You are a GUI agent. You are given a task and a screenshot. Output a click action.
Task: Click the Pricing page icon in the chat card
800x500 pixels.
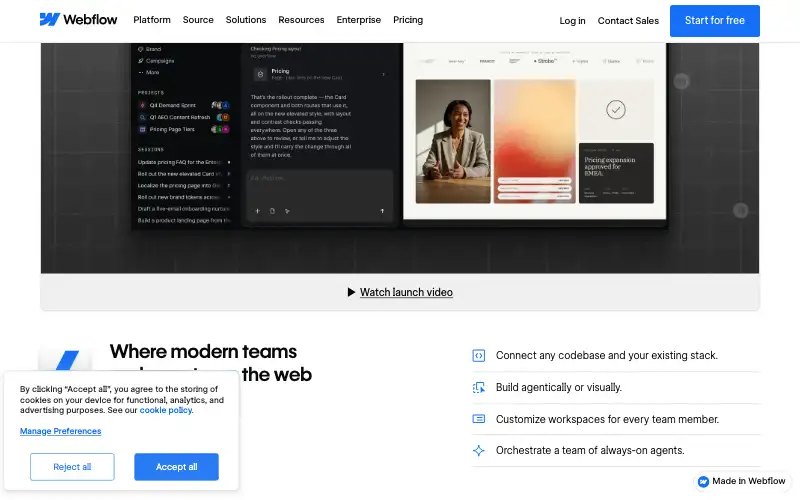click(260, 74)
